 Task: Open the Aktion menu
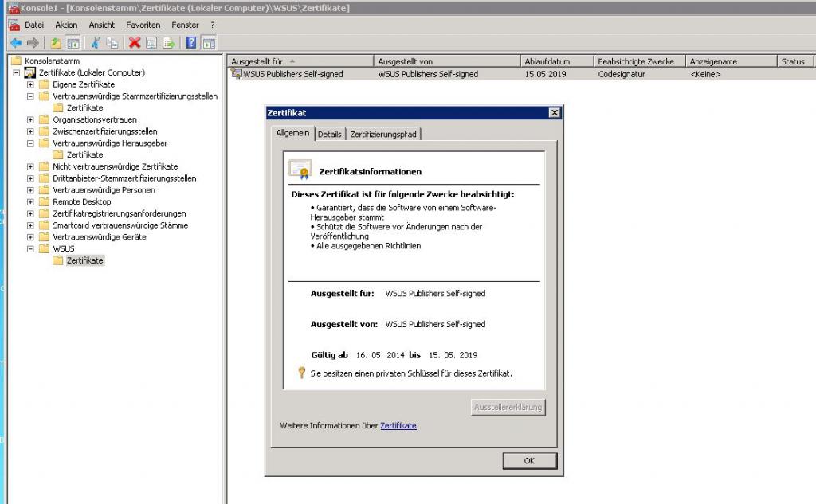point(66,25)
